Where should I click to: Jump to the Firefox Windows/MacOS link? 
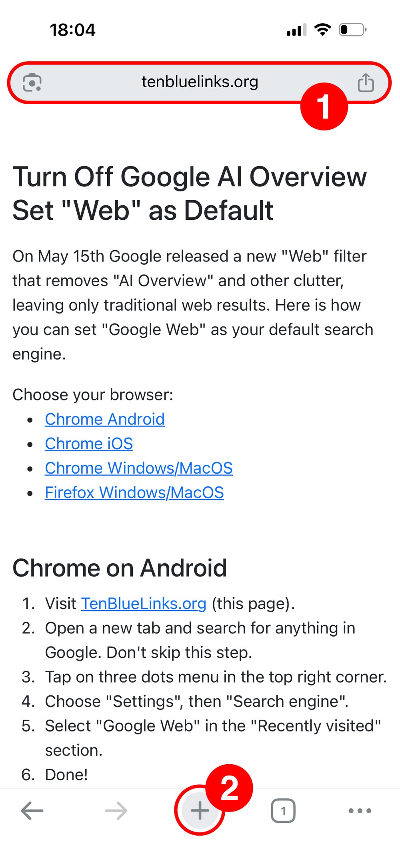click(x=134, y=492)
